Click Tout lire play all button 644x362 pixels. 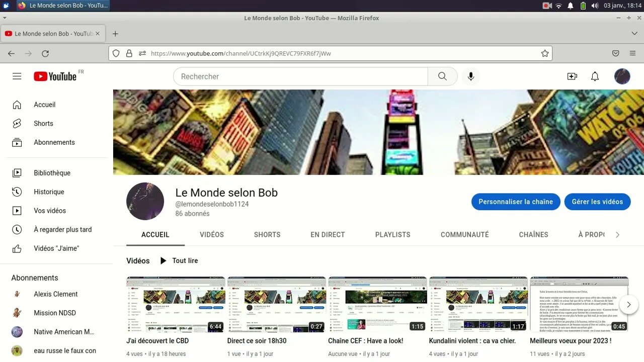click(179, 260)
